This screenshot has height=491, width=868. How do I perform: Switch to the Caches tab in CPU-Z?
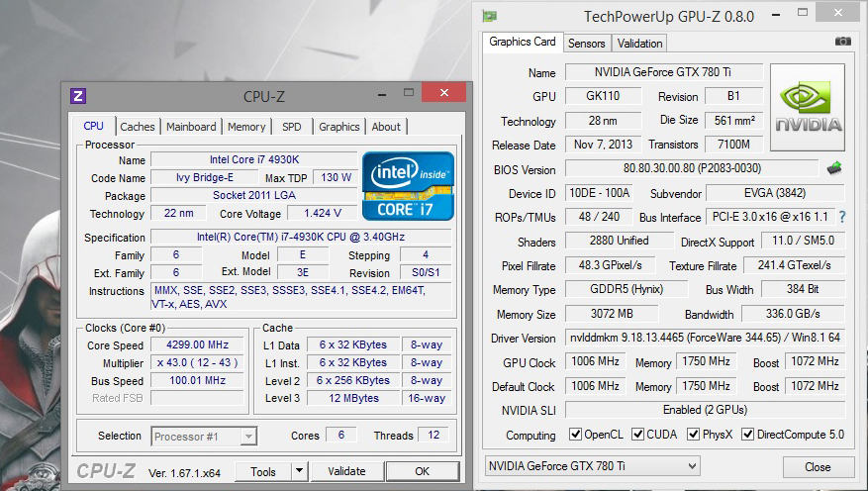click(x=138, y=127)
